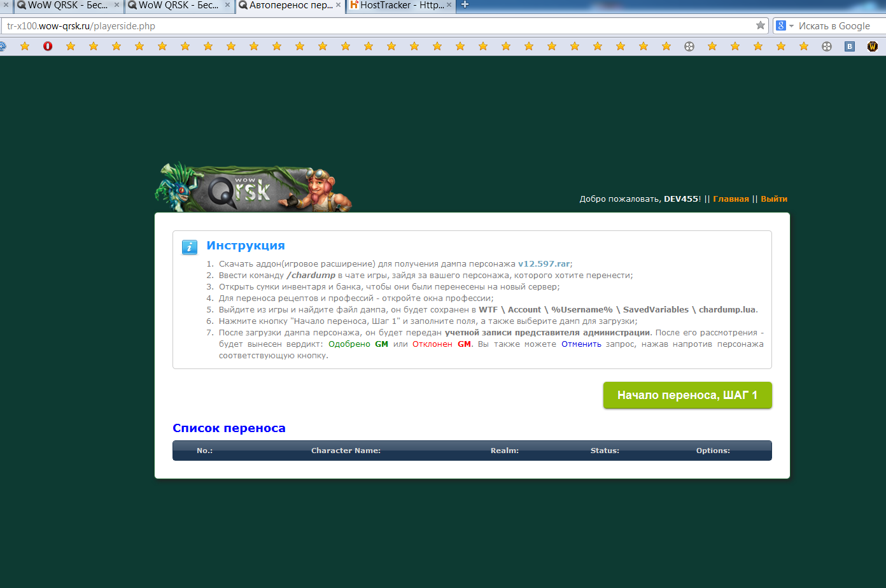Click the Google search engine icon

pos(780,26)
